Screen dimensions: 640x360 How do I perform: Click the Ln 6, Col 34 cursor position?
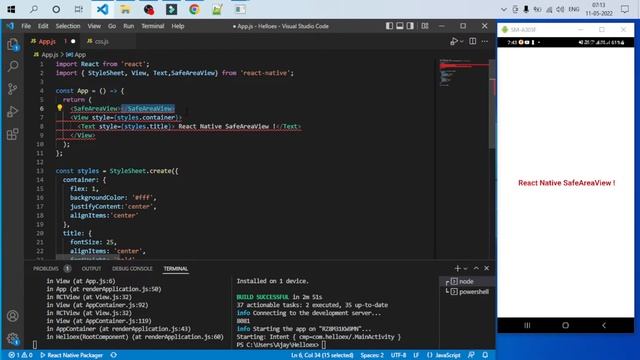322,355
